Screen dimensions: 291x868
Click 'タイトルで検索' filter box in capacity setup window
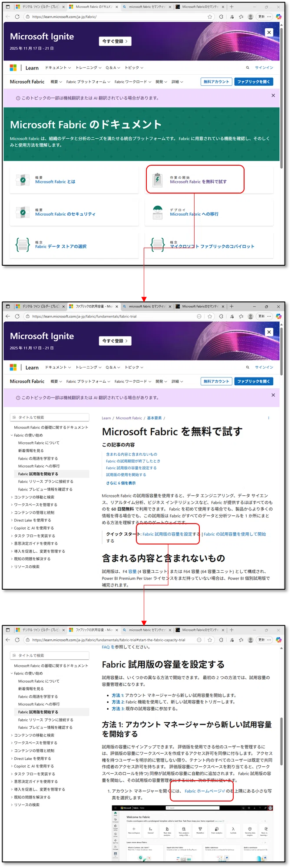pyautogui.click(x=50, y=655)
